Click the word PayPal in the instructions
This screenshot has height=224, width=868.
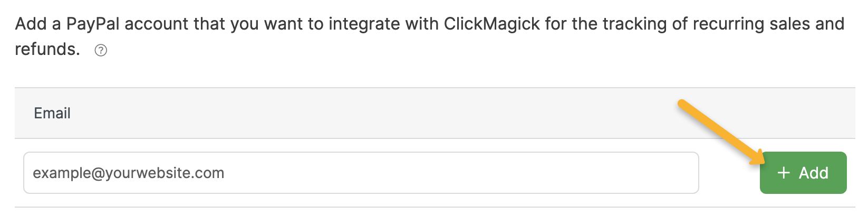pos(93,24)
